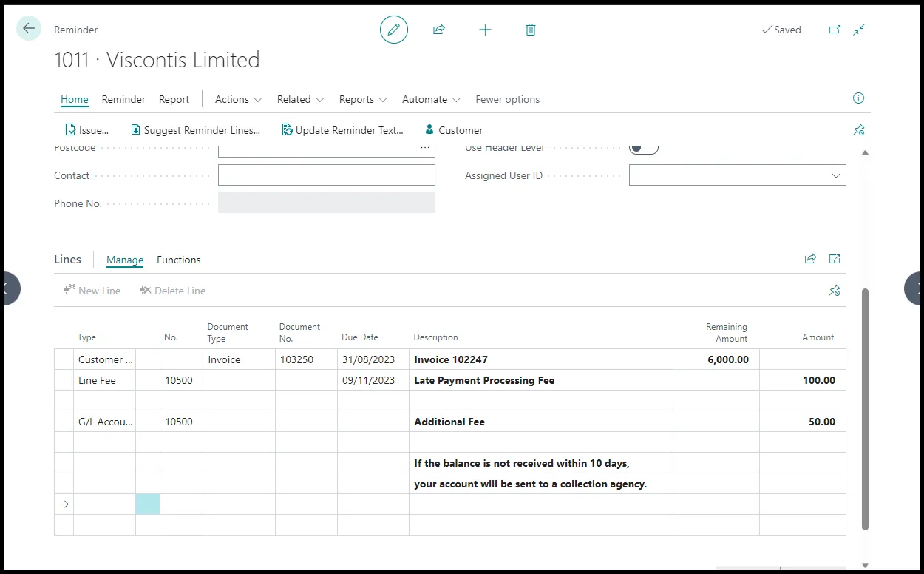Click the highlighted cell in current row

click(148, 504)
